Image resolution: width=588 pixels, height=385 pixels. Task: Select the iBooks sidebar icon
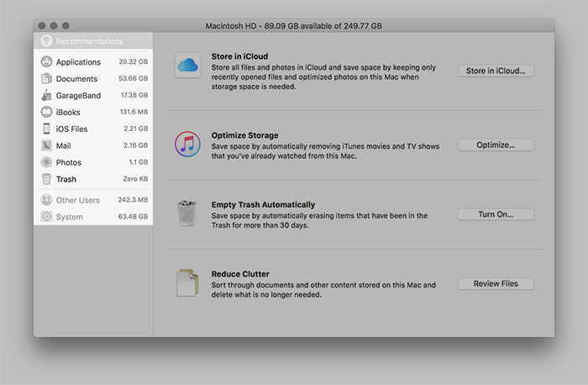(46, 113)
